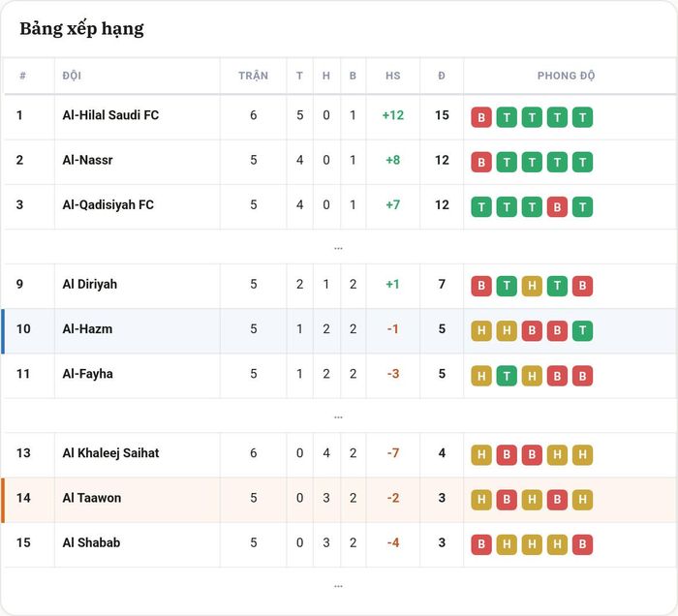
Task: Sort by the TRẬN column header
Action: pyautogui.click(x=254, y=76)
